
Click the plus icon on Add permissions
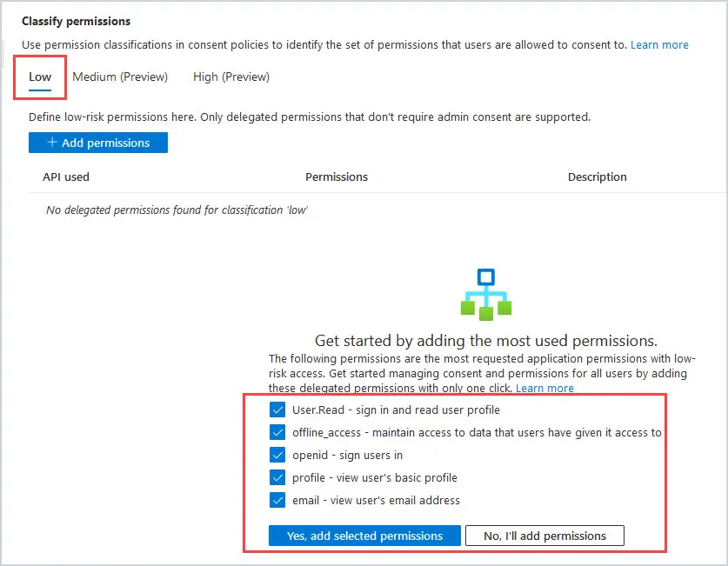tap(52, 142)
